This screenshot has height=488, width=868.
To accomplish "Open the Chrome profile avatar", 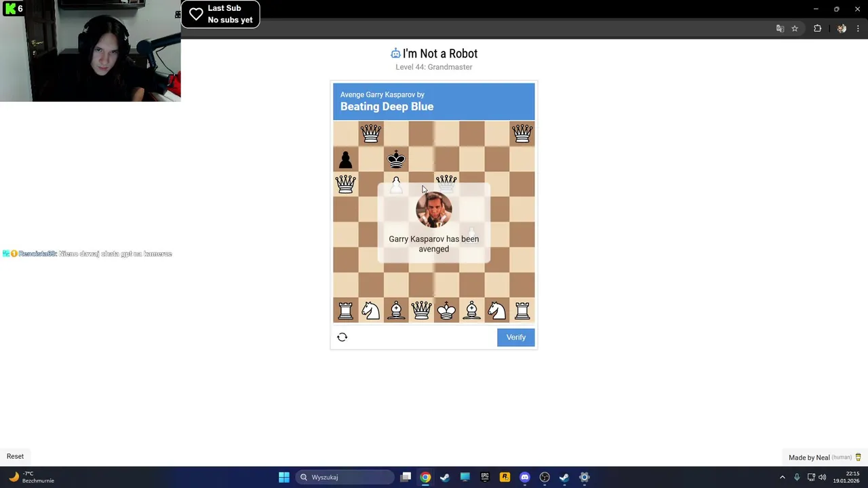I will point(842,28).
